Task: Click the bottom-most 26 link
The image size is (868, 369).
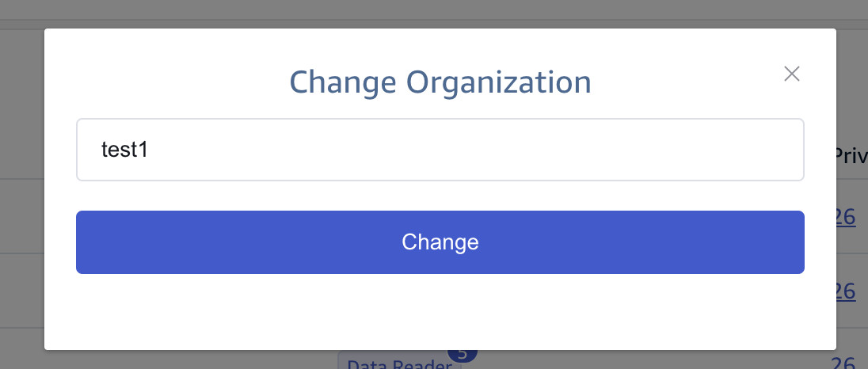Action: [846, 363]
